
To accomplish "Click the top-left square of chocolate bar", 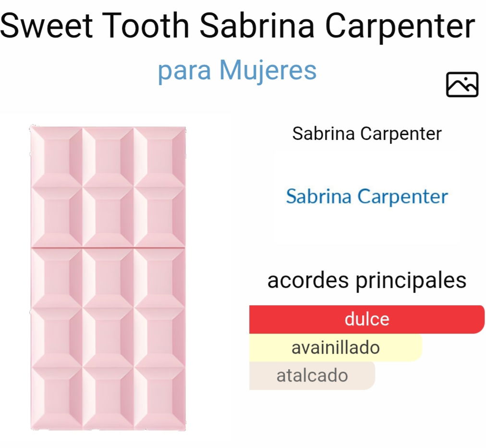I will point(57,157).
